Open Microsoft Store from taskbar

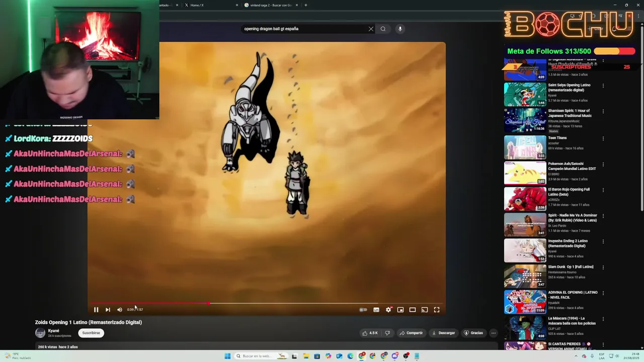[x=317, y=356]
